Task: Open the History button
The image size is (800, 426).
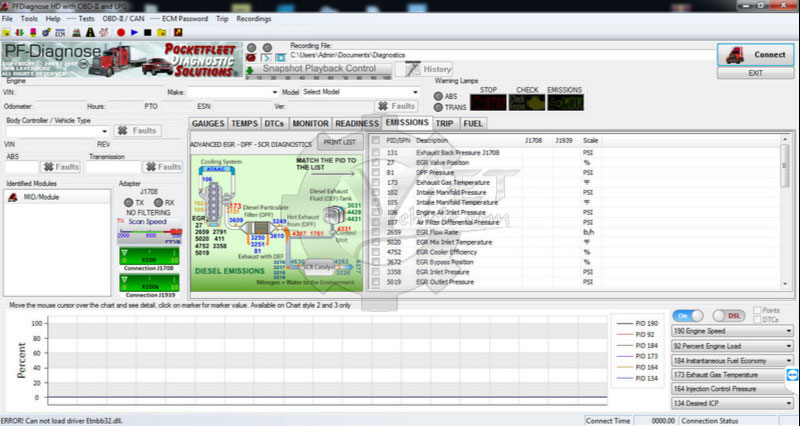Action: (x=424, y=69)
